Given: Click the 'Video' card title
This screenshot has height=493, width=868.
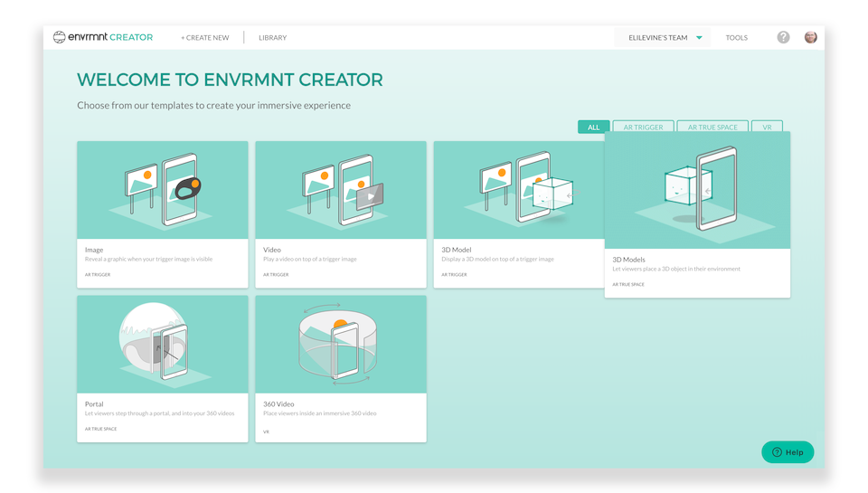Looking at the screenshot, I should [x=272, y=250].
